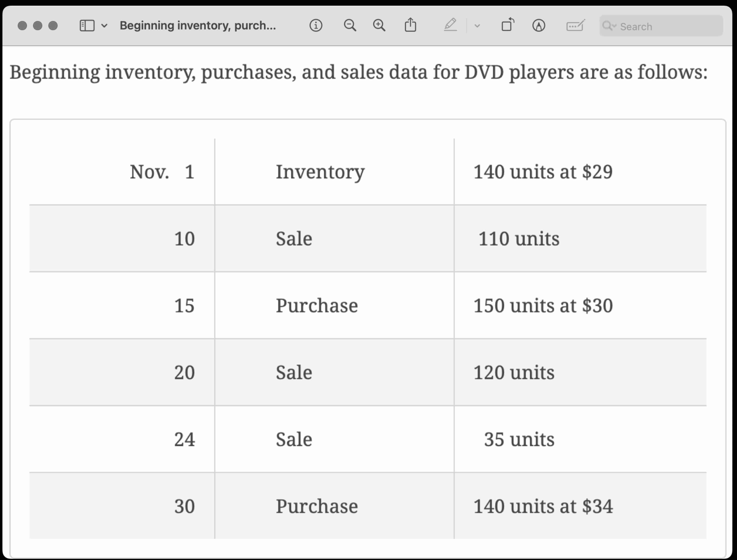Viewport: 737px width, 560px height.
Task: Enable highlight mode from the toolbar
Action: (x=451, y=25)
